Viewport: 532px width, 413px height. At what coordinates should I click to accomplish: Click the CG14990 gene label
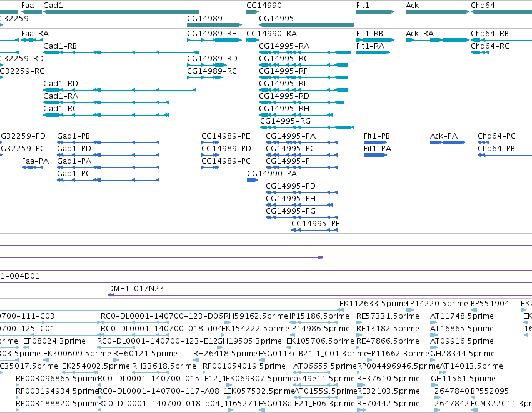point(264,6)
